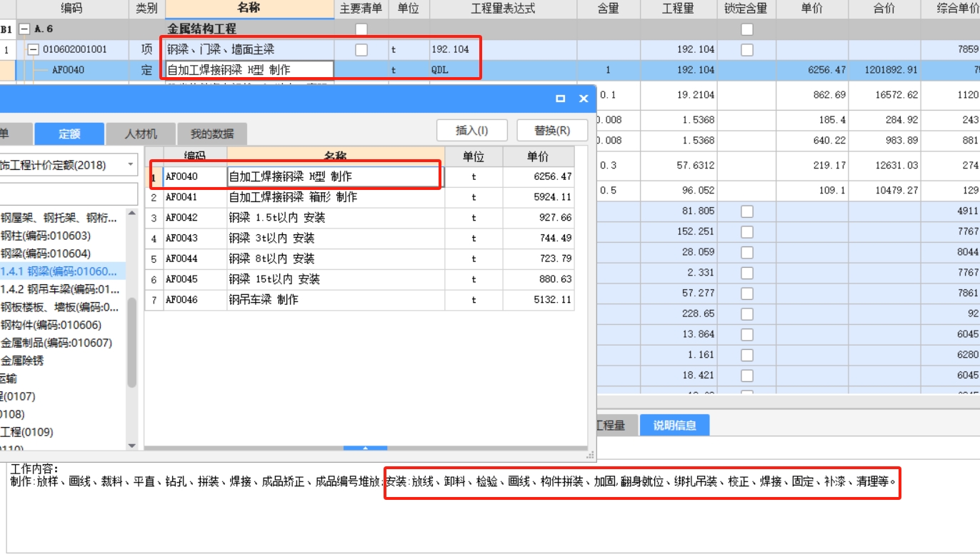Toggle 锁定含量 checkbox in 金属结构工程 row
Screen dimensions: 980x557
coord(747,29)
